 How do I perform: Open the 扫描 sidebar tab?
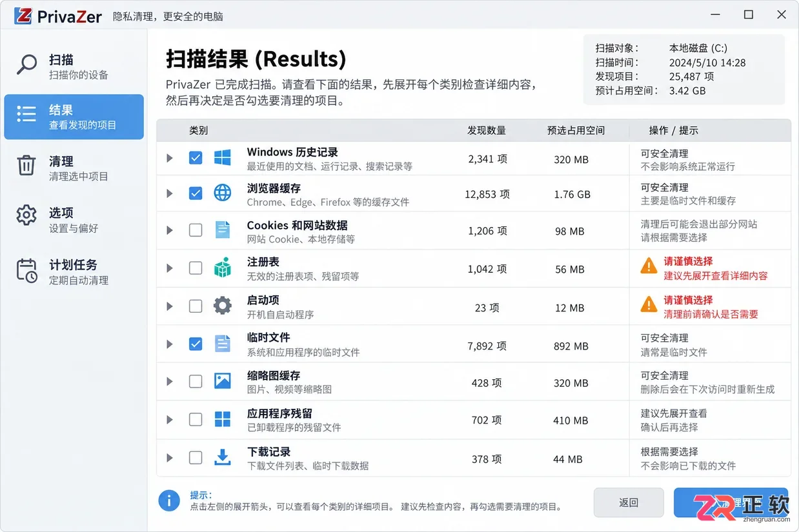[74, 66]
